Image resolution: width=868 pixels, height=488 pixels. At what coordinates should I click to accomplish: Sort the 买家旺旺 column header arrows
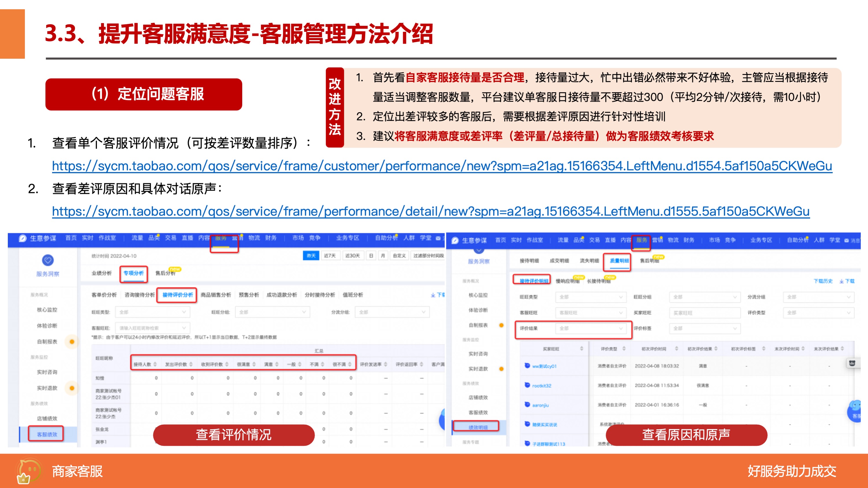(x=581, y=348)
